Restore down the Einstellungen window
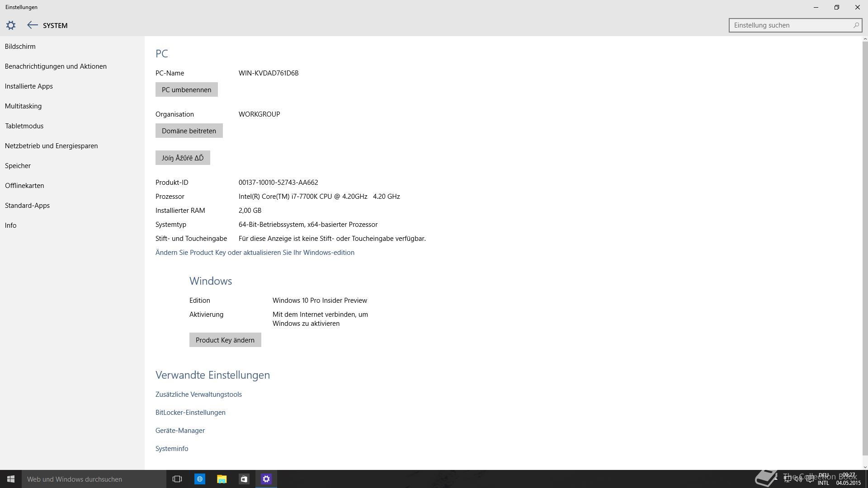This screenshot has height=488, width=868. 837,7
